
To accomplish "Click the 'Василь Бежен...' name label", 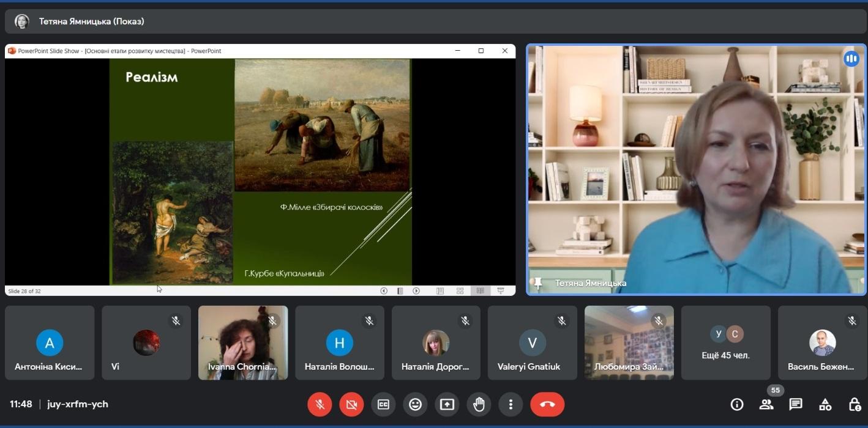I will [x=821, y=367].
